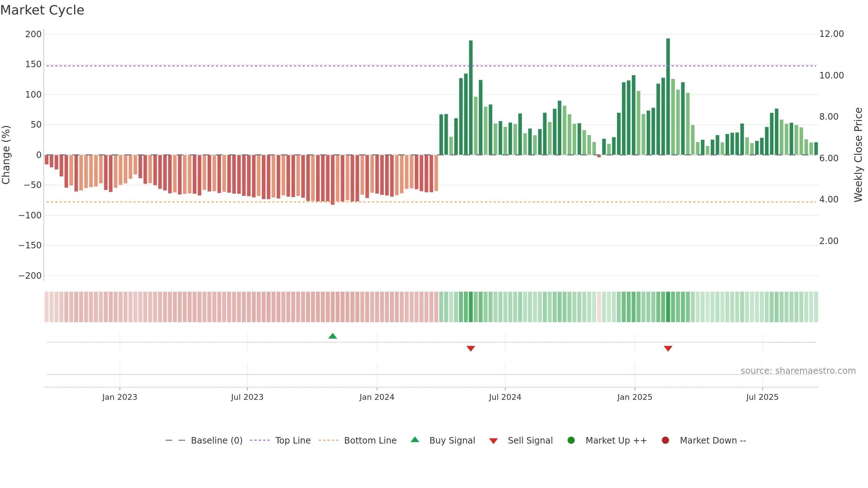
Task: Click the Jul 2024 x-axis label
Action: (505, 397)
